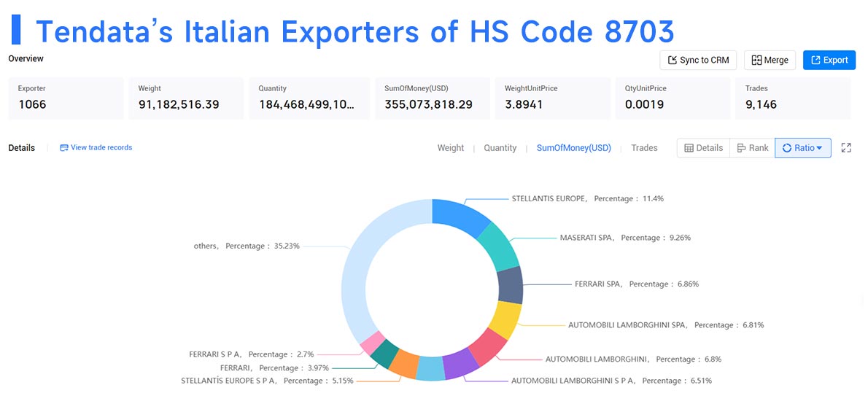Click AUTOMOBILI LAMBORGHINI S P A 6.51% label
Viewport: 868px width, 393px height.
pyautogui.click(x=612, y=381)
